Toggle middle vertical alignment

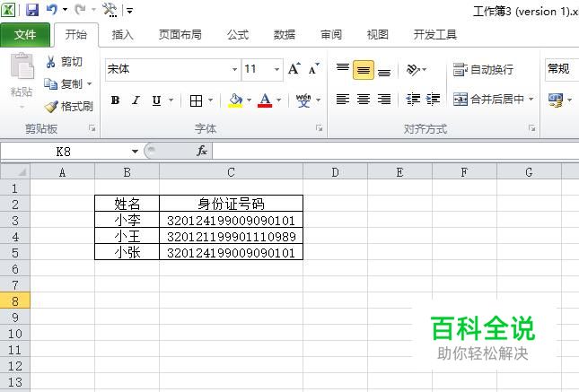click(364, 70)
